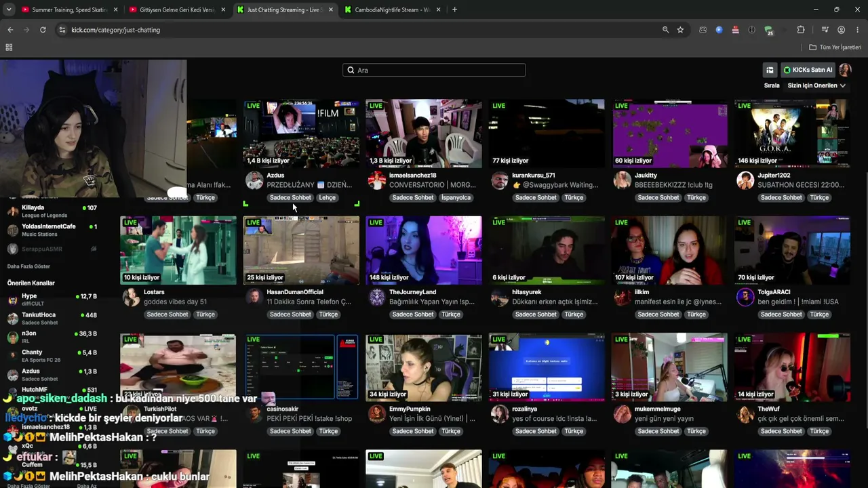Click Sadece Sohbet tag on the Jaukitty card
The height and width of the screenshot is (488, 868).
[658, 198]
